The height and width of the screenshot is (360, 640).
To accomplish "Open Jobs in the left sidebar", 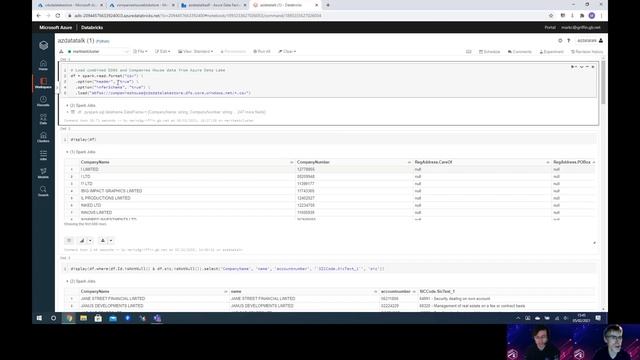I will click(43, 155).
